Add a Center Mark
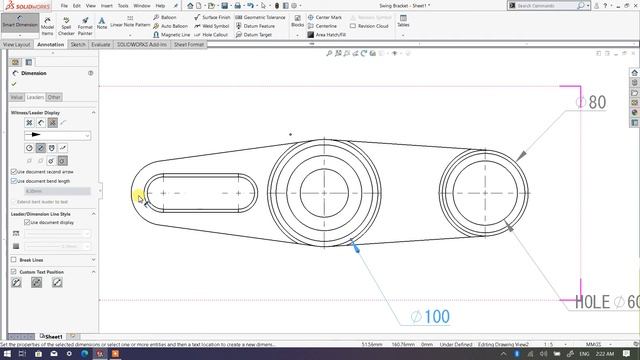The image size is (640, 360). coord(324,17)
